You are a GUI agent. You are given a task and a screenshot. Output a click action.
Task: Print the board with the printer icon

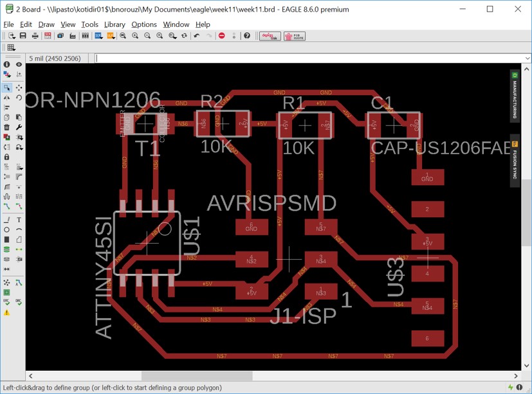coord(35,35)
